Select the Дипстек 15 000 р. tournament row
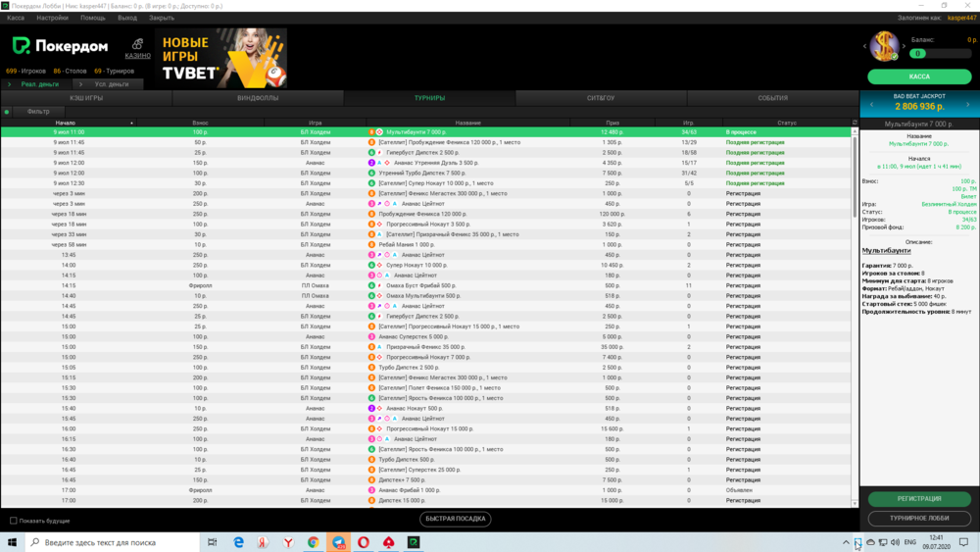This screenshot has height=552, width=980. [427, 500]
